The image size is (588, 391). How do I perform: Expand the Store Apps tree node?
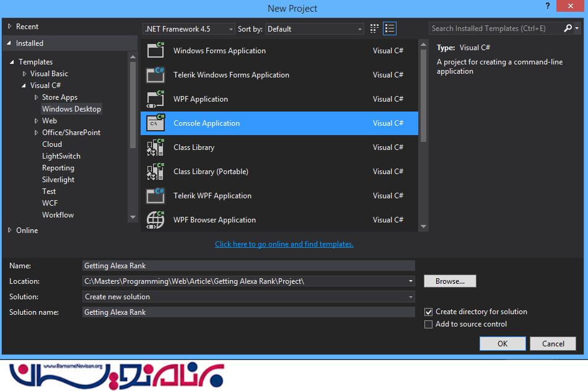[x=37, y=97]
